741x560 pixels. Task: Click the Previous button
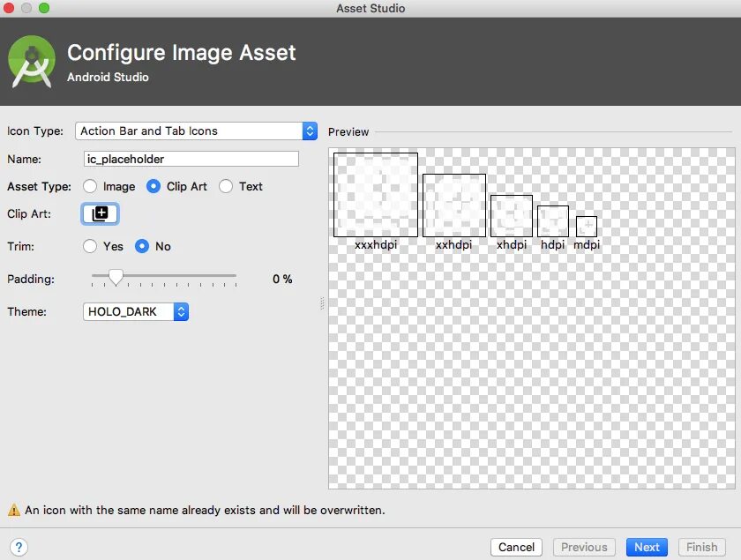[584, 548]
